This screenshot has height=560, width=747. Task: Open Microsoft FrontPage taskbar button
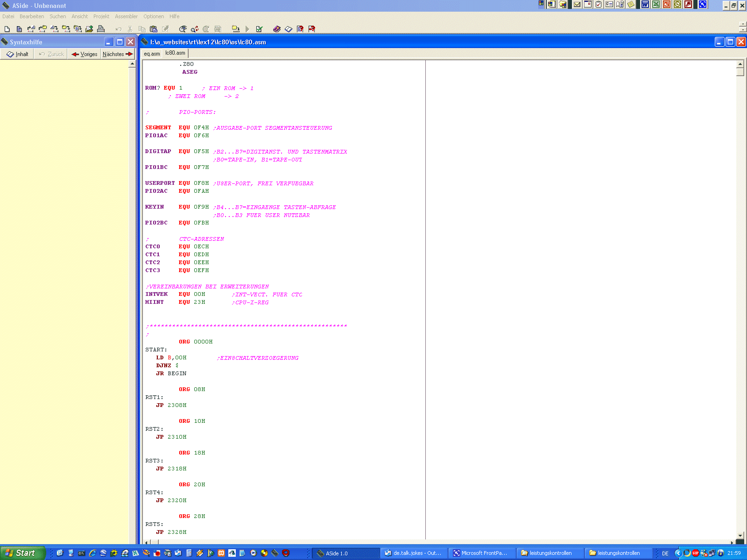point(482,553)
